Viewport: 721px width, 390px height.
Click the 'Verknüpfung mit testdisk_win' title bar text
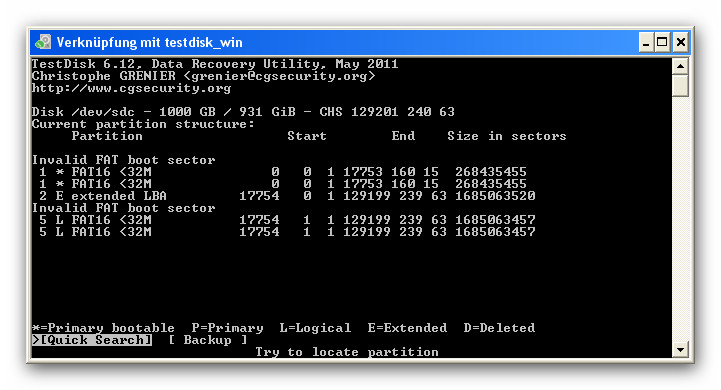(x=149, y=43)
